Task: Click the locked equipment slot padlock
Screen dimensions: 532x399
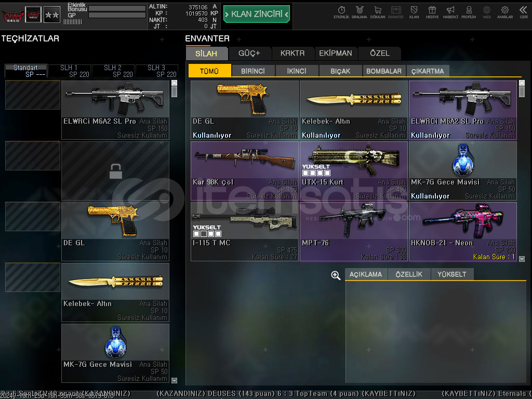Action: tap(115, 171)
